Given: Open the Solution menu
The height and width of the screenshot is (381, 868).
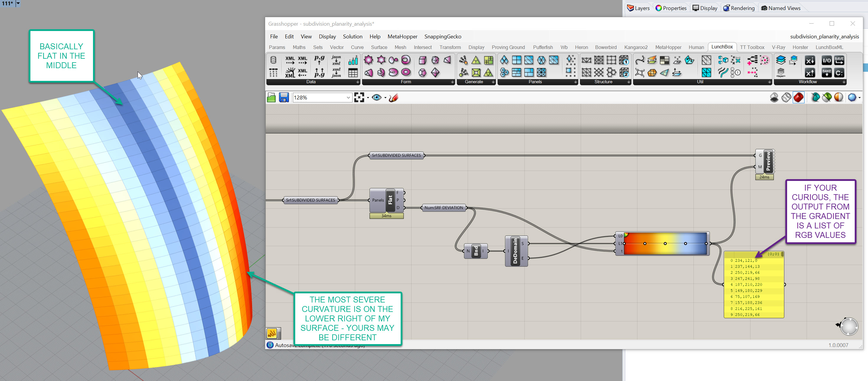Looking at the screenshot, I should [x=353, y=36].
